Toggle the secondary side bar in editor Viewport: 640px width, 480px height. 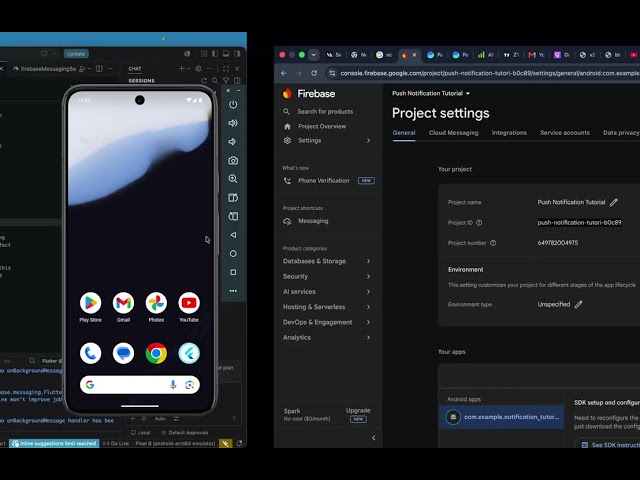(237, 53)
